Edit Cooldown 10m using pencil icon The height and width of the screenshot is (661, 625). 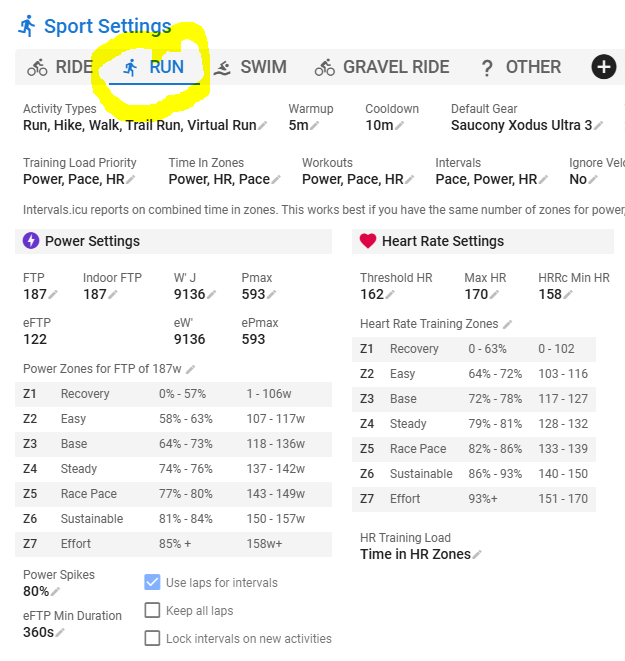click(x=400, y=126)
